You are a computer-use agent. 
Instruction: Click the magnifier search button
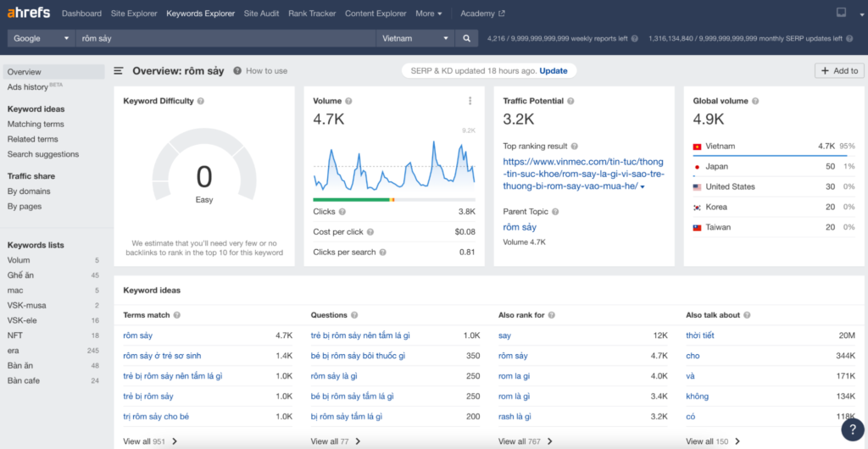(467, 38)
